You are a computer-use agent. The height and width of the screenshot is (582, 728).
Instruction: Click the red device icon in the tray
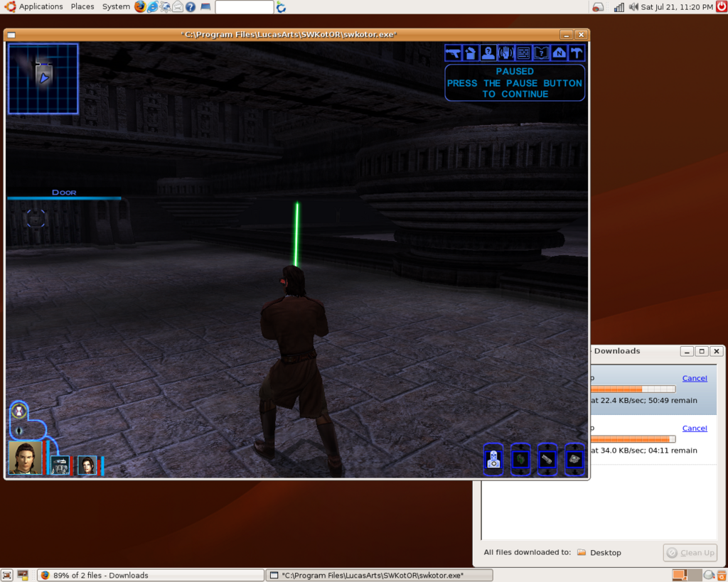coord(599,7)
